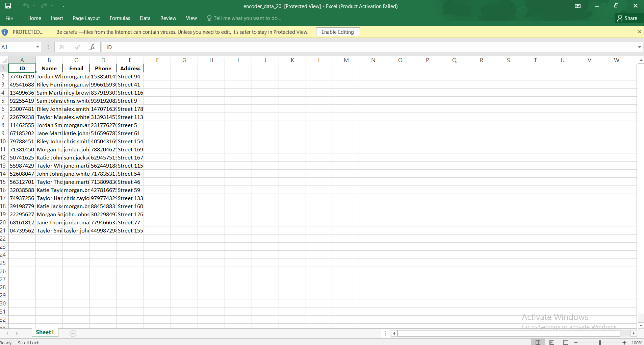The height and width of the screenshot is (345, 644).
Task: Switch to the Insert tab
Action: point(57,18)
